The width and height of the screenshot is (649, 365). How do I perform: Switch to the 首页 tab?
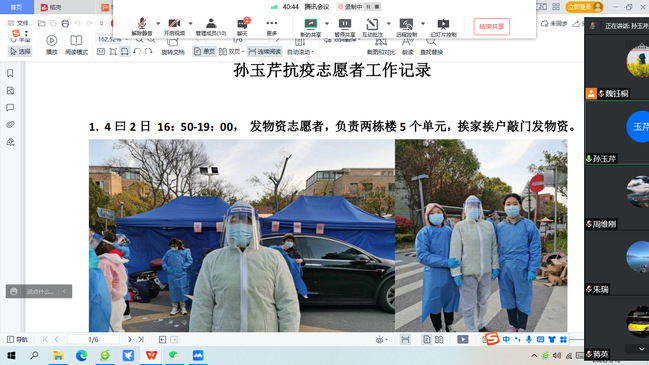point(17,7)
